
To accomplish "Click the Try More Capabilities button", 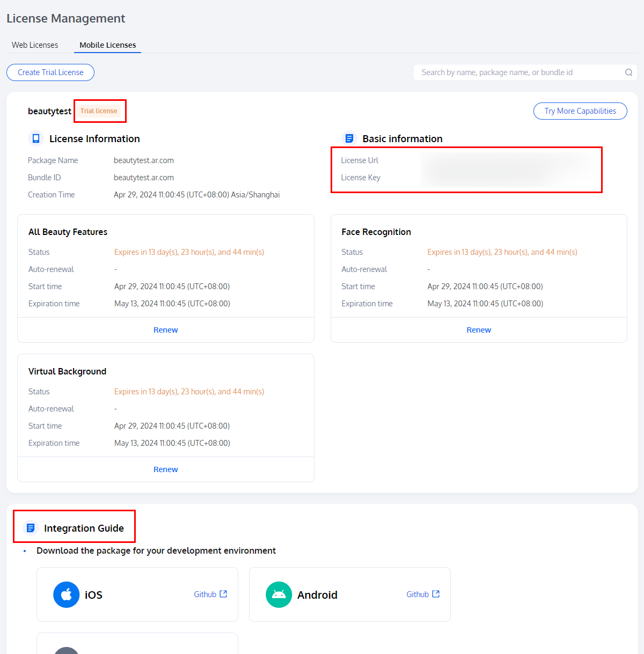I will point(580,111).
